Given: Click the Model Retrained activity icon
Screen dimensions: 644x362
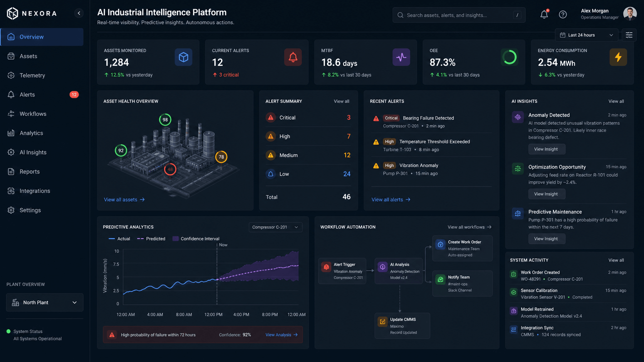Looking at the screenshot, I should coord(513,311).
